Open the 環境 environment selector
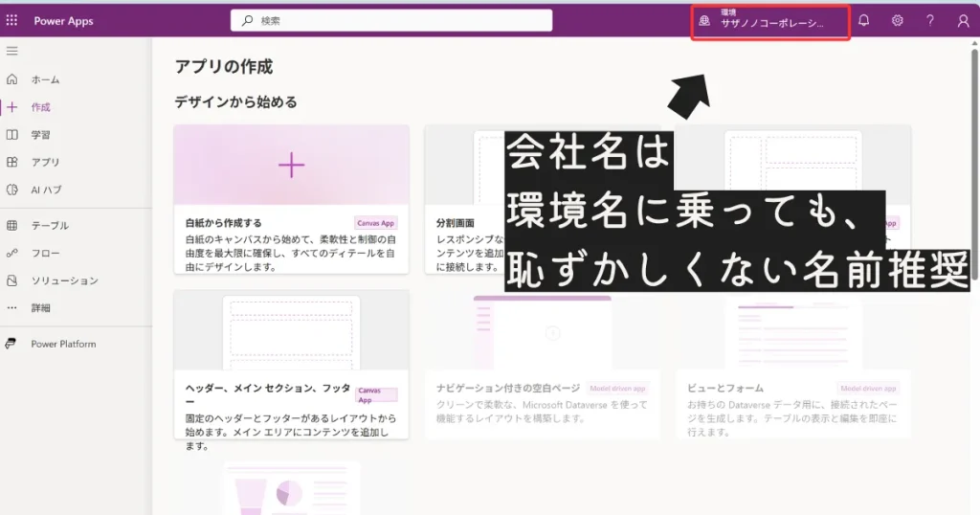 click(x=771, y=21)
